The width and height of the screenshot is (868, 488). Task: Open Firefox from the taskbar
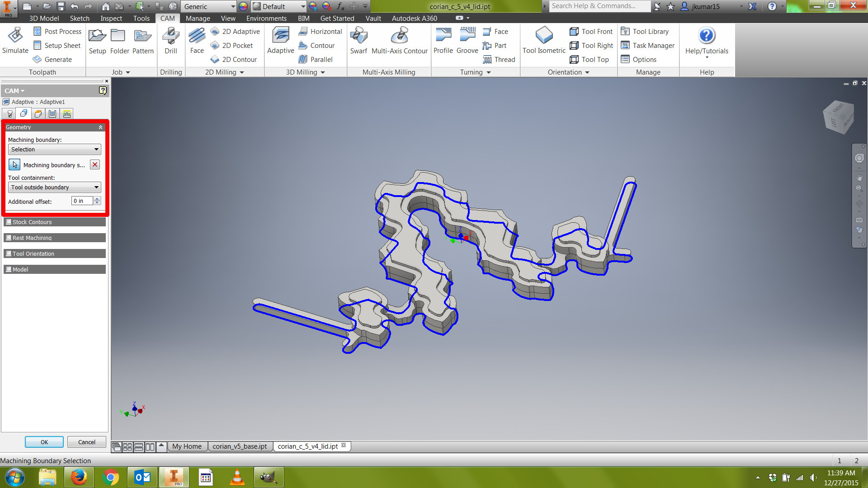[79, 477]
